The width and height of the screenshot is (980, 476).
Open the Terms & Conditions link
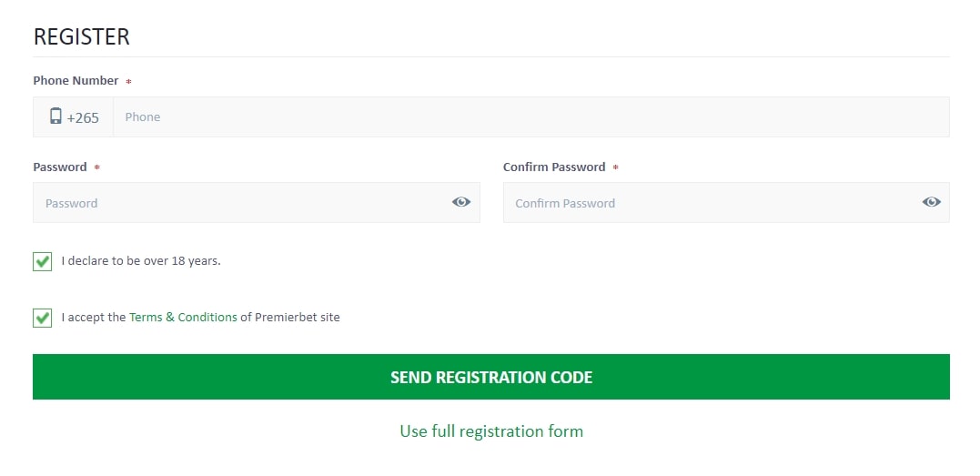(183, 318)
